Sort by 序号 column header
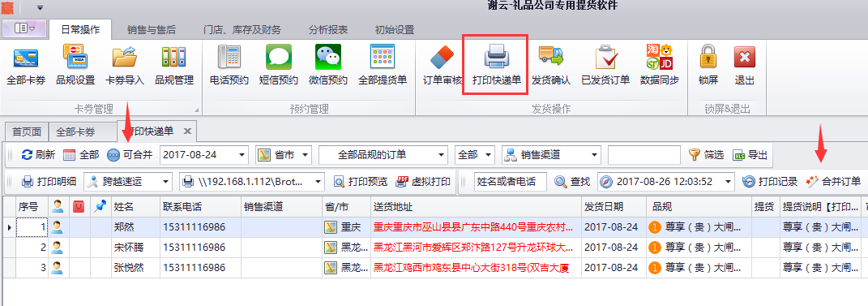This screenshot has height=306, width=868. click(32, 207)
